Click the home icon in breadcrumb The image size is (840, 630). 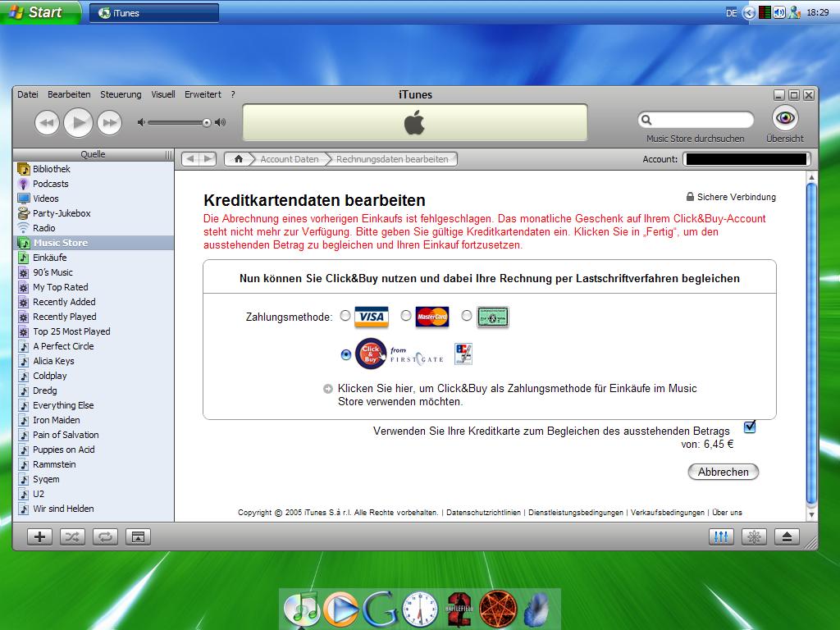[239, 159]
